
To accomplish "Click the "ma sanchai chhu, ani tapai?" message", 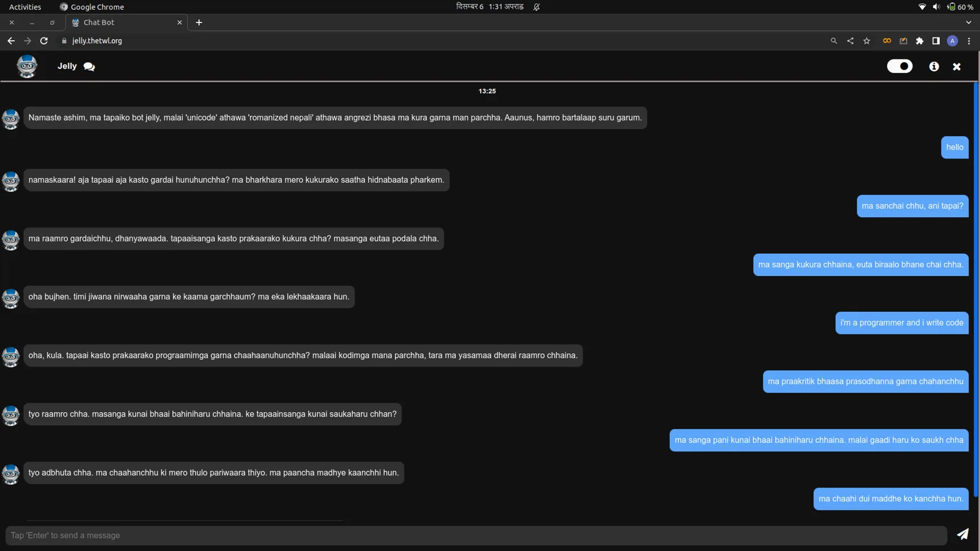I will (x=913, y=206).
